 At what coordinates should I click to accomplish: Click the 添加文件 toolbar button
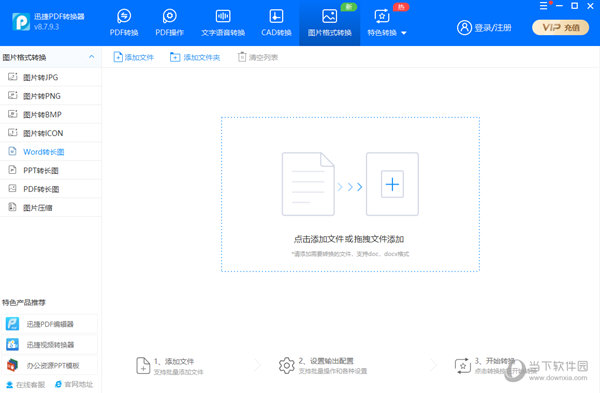[134, 57]
